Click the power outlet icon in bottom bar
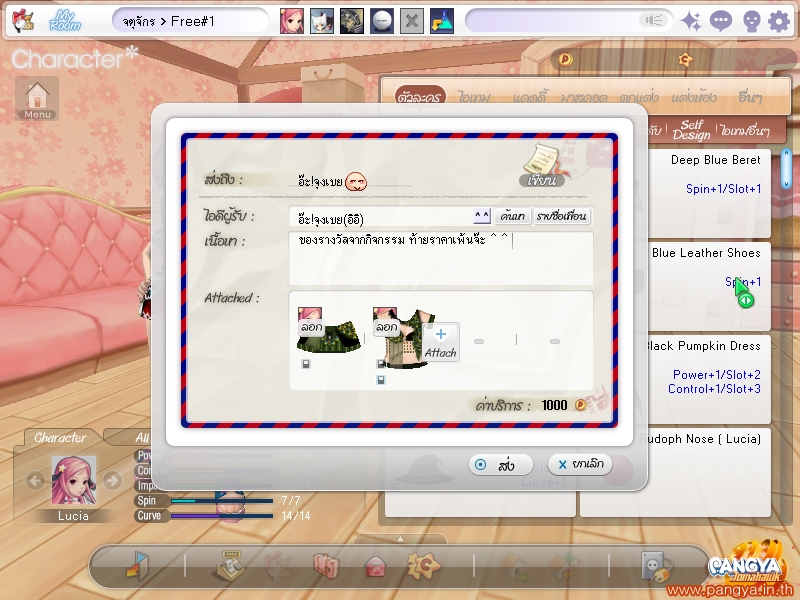 [x=656, y=566]
